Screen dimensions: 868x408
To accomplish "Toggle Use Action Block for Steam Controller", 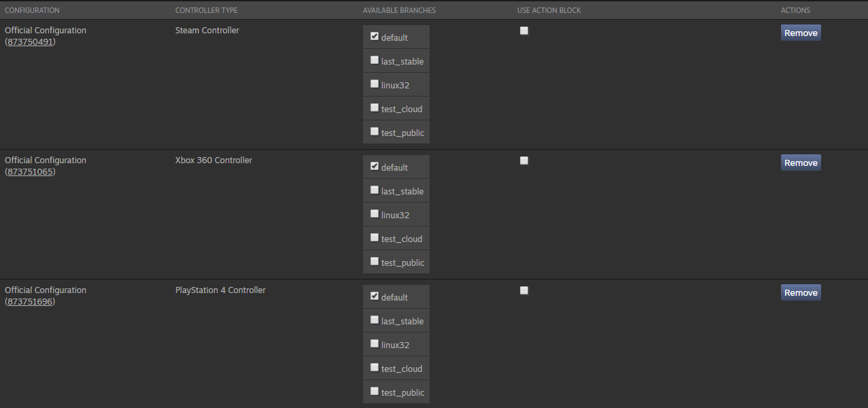I will click(x=524, y=31).
